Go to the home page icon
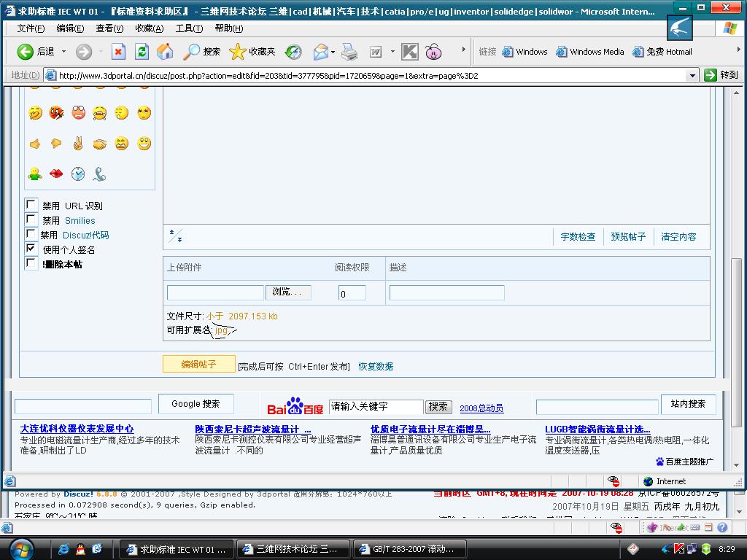 (165, 52)
